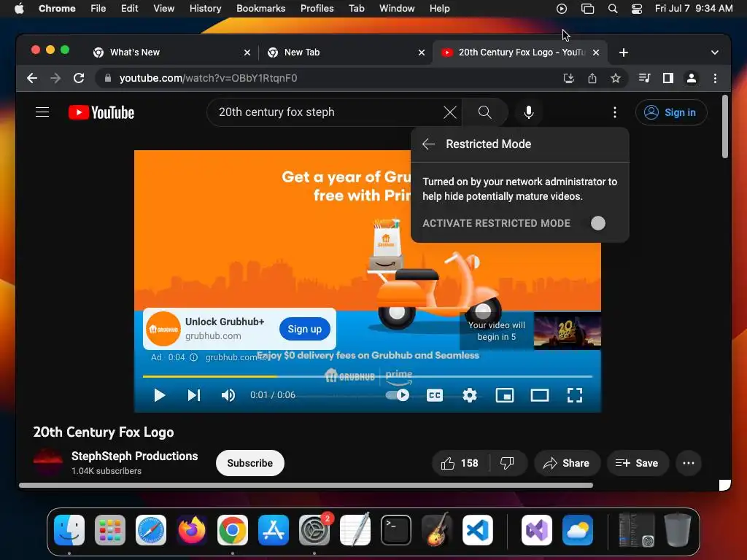Switch to theater mode
747x560 pixels.
tap(540, 395)
